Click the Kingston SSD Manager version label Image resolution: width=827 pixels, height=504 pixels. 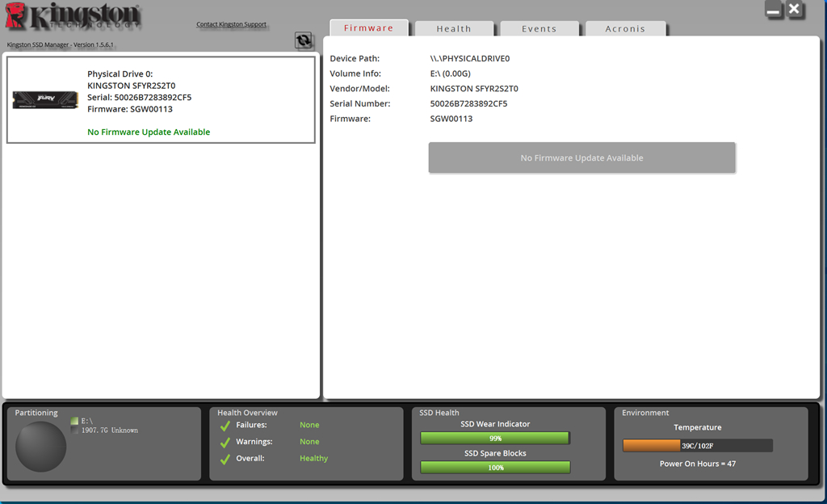pos(60,44)
